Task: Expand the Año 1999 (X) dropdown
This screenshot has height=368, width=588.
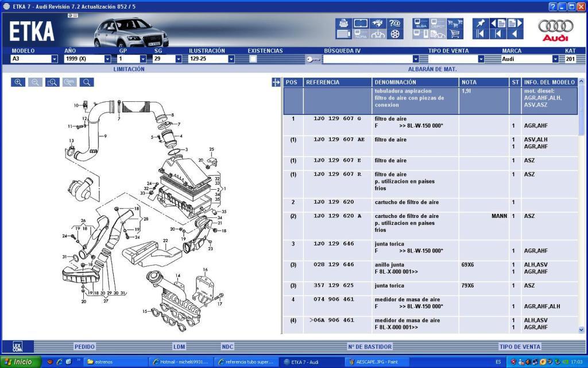Action: [x=107, y=59]
